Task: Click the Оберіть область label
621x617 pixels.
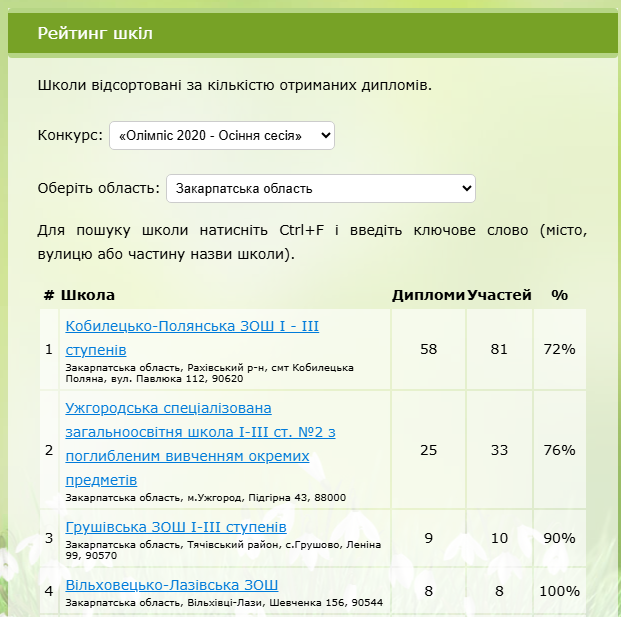Action: click(98, 188)
